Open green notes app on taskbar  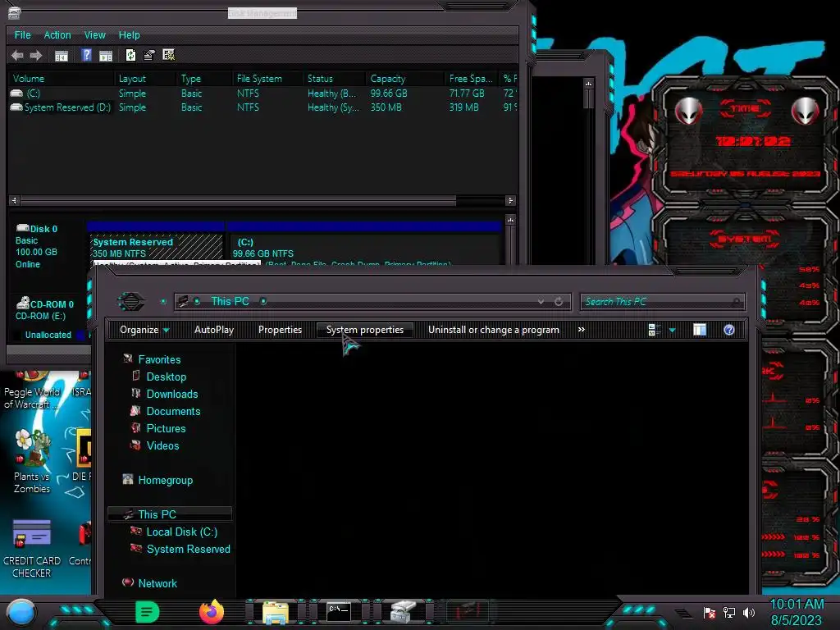point(147,612)
